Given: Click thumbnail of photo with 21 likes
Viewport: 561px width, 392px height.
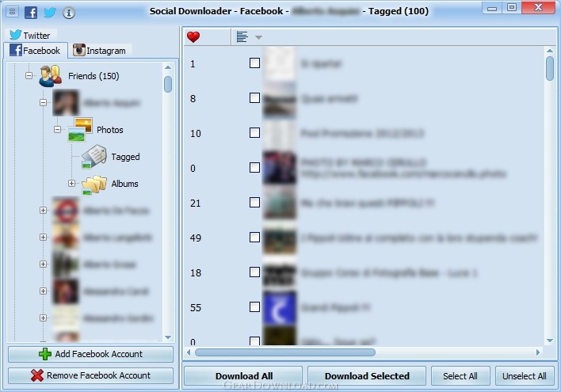Looking at the screenshot, I should coord(280,204).
